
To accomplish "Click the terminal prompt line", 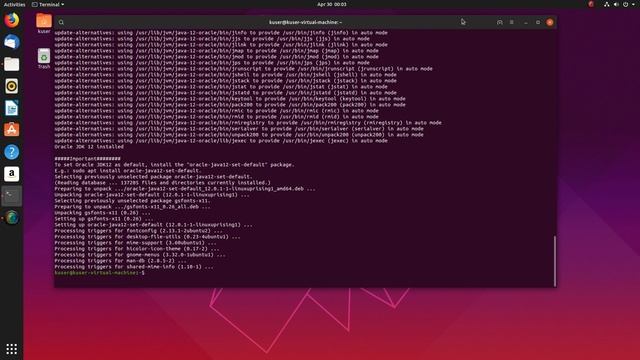I will click(100, 273).
